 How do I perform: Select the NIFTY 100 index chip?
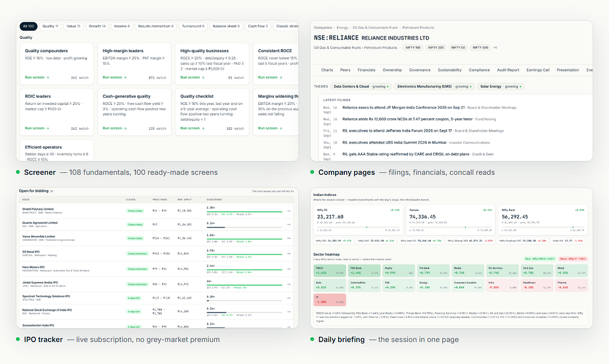click(413, 47)
